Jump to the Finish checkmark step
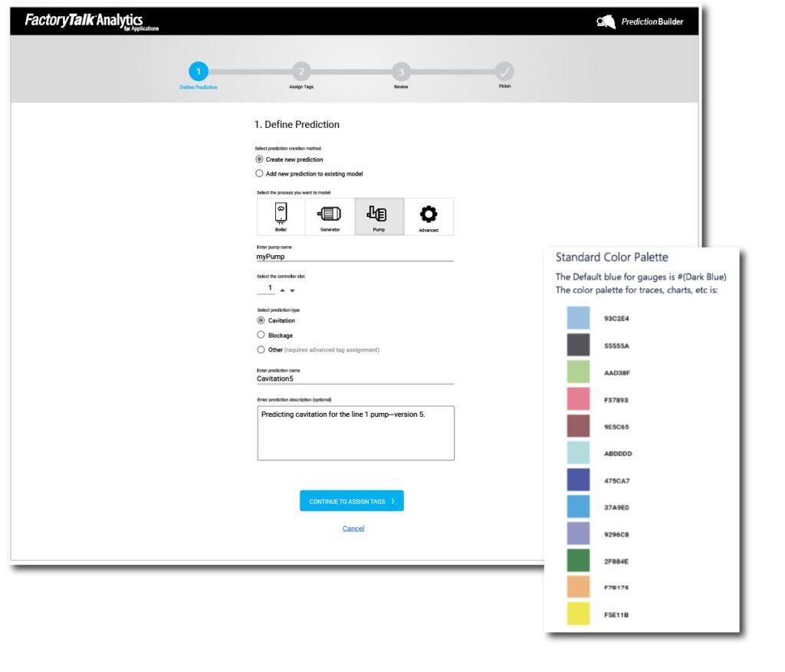This screenshot has height=672, width=785. [x=504, y=71]
